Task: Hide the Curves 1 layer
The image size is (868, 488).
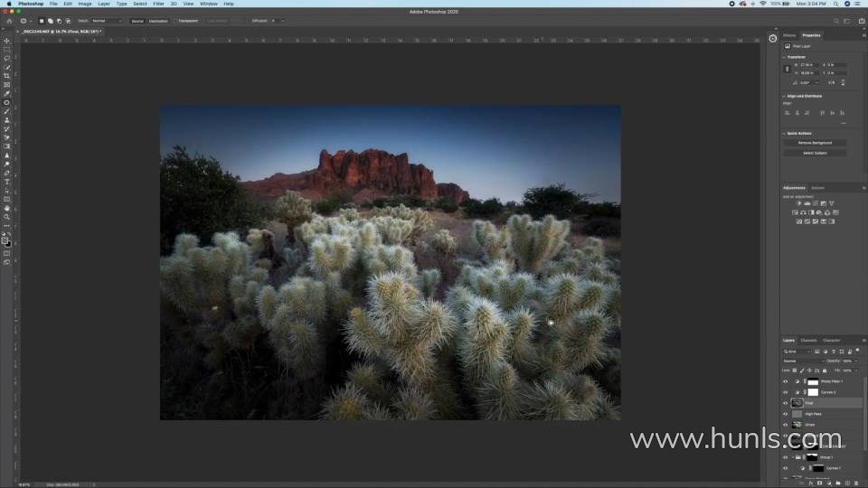Action: coord(786,468)
